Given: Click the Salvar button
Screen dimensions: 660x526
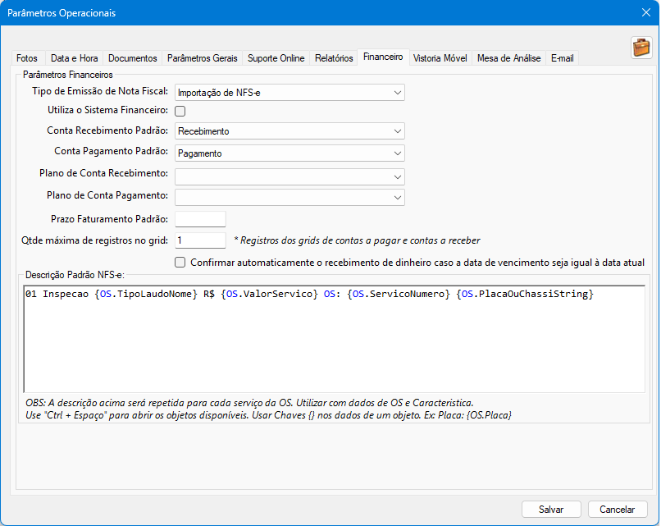Looking at the screenshot, I should coord(551,510).
